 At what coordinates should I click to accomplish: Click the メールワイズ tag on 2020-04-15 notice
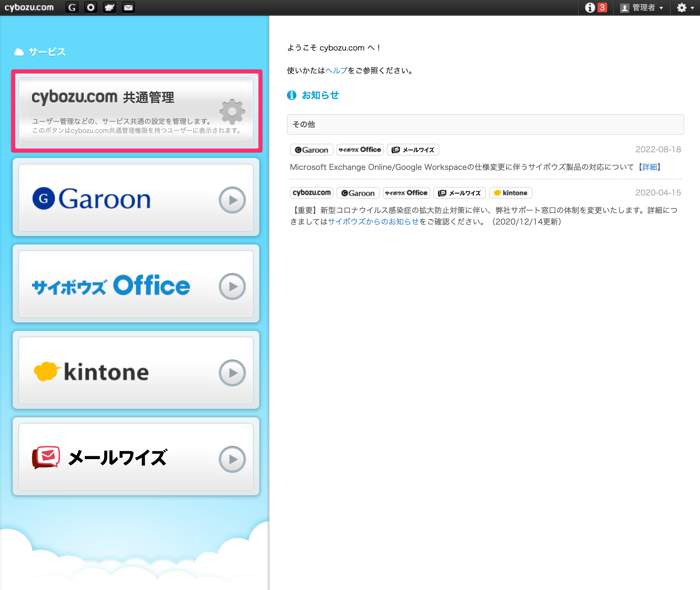[x=459, y=193]
